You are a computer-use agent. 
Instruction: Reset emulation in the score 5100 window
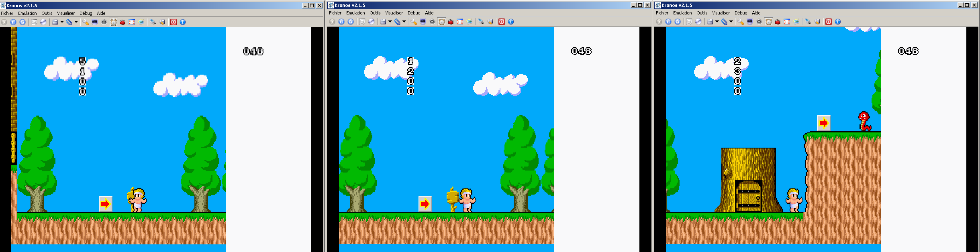coord(22,22)
